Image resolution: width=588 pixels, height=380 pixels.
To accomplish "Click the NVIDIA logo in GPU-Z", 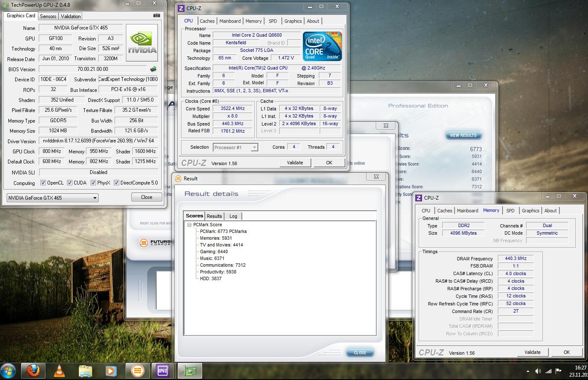I will 142,43.
